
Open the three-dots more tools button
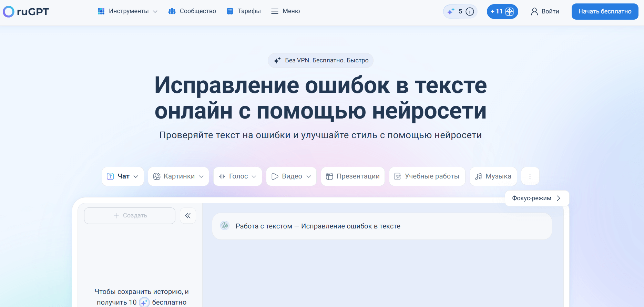point(530,176)
